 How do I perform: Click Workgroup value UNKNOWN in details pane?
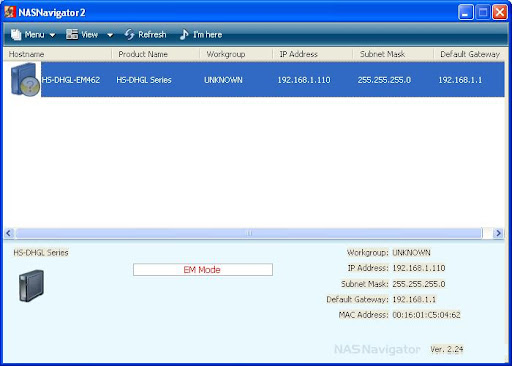coord(411,253)
